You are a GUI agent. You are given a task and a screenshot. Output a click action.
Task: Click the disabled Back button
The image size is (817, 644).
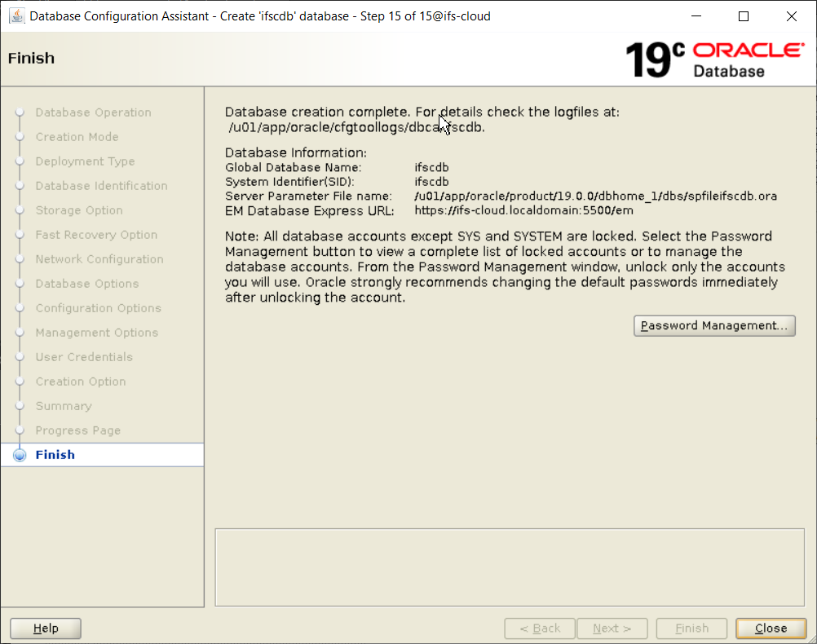pyautogui.click(x=540, y=629)
